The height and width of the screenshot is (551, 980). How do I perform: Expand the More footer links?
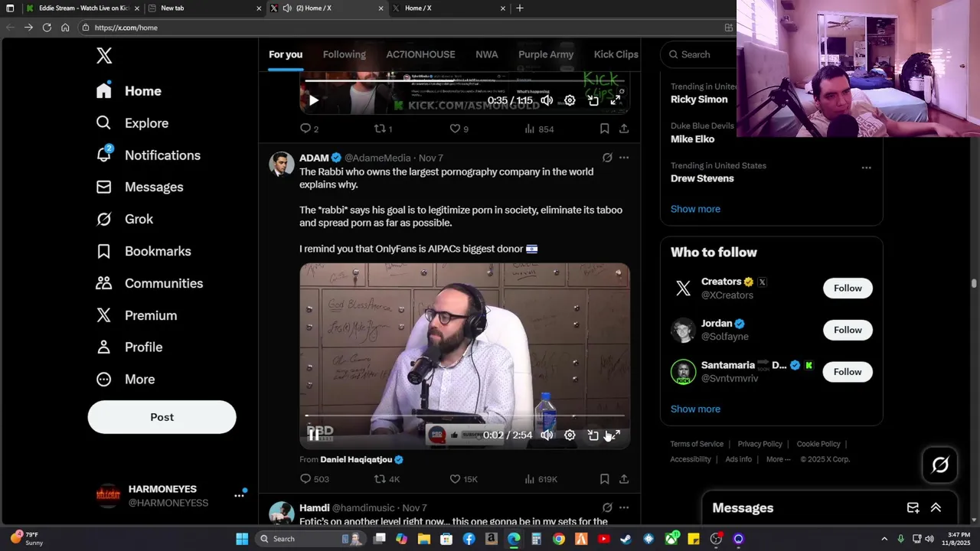(x=779, y=459)
